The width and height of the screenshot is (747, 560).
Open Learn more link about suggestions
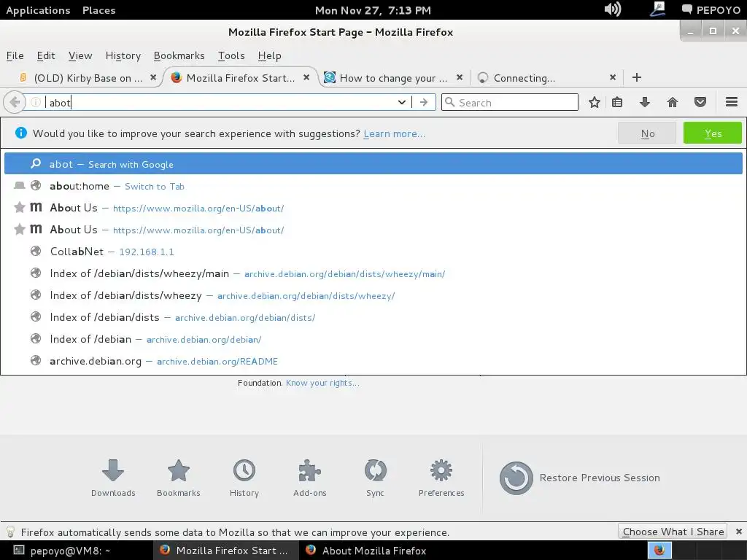click(x=394, y=134)
